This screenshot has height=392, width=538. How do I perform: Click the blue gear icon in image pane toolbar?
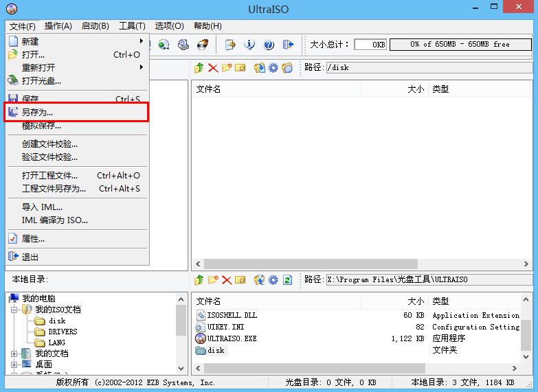pos(273,67)
